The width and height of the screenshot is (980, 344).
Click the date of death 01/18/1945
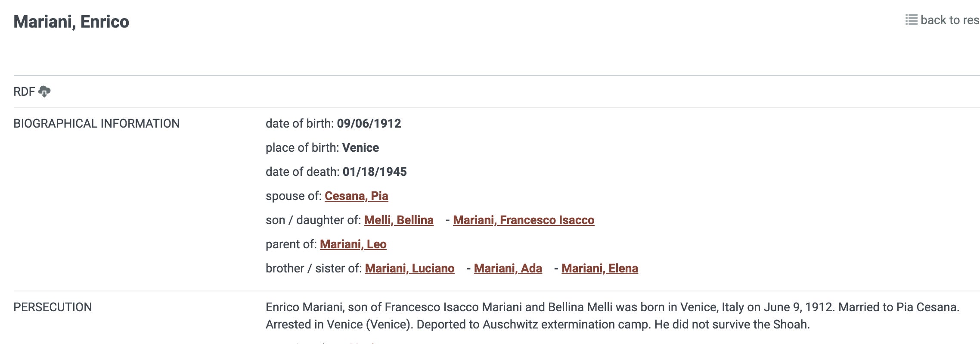pyautogui.click(x=374, y=172)
